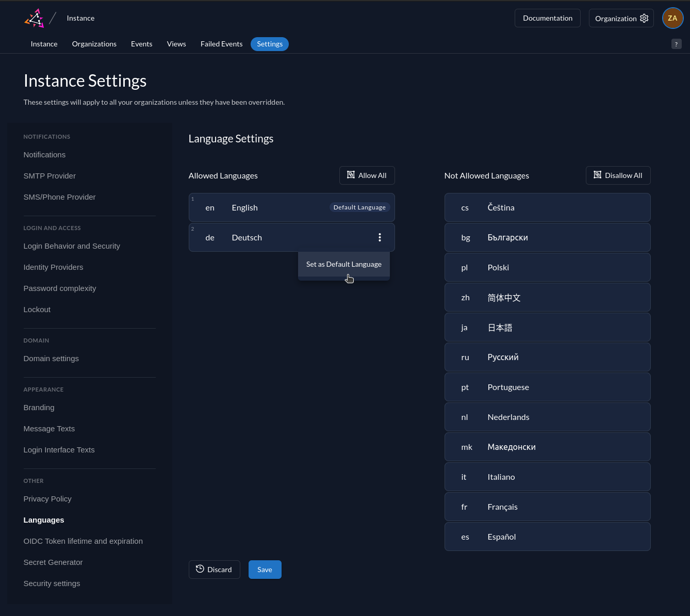Open the Failed Events tab
This screenshot has width=690, height=616.
point(221,44)
